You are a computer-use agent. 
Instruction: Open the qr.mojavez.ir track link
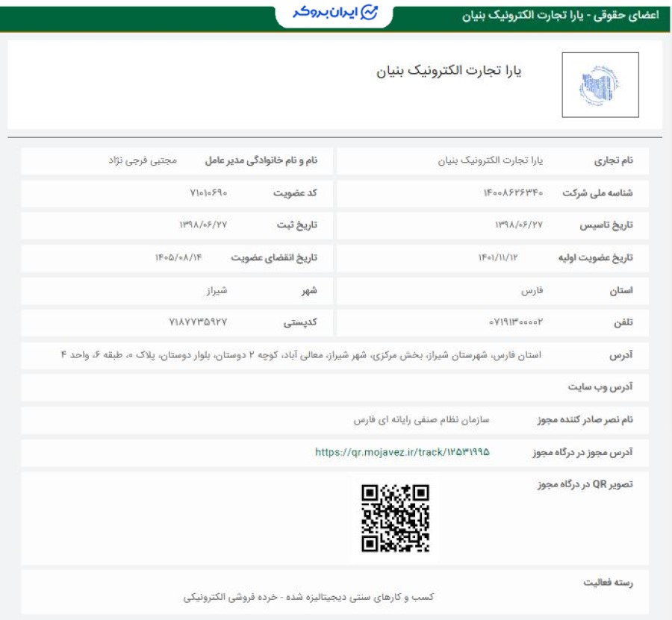pyautogui.click(x=402, y=452)
